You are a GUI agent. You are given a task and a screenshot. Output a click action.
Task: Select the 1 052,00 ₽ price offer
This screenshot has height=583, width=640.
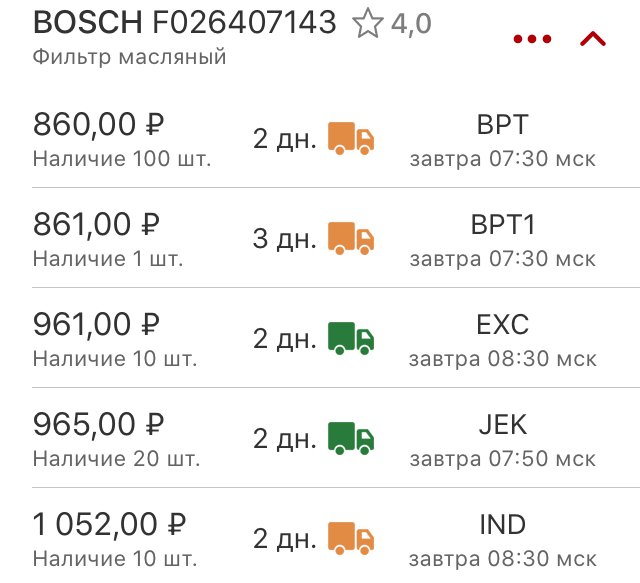point(109,524)
